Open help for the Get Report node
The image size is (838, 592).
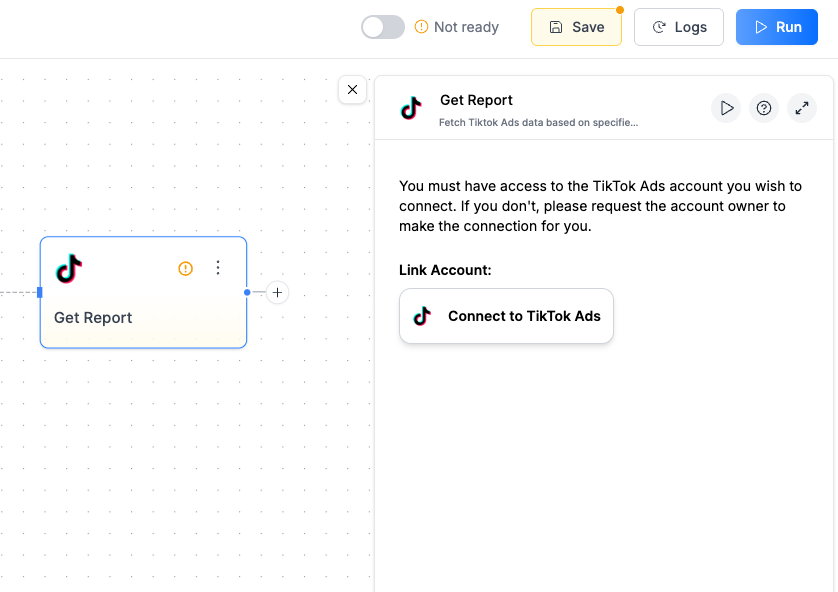point(764,108)
